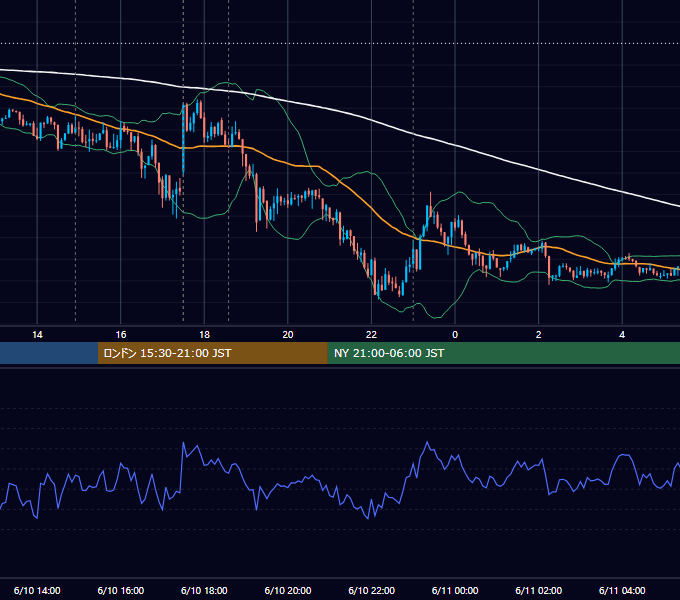Click the 6/10 20:00 date label
The width and height of the screenshot is (680, 600).
point(288,590)
